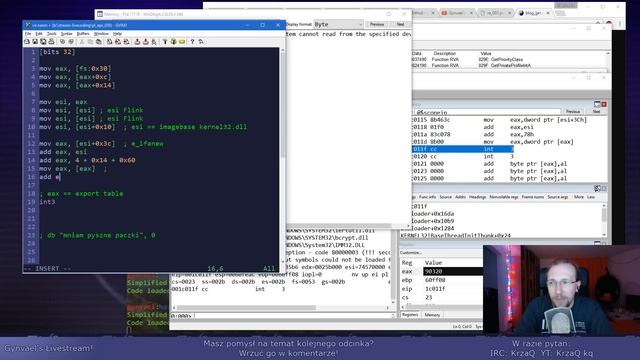Click the Cut icon in GVIM toolbar
Image resolution: width=640 pixels, height=360 pixels.
click(82, 42)
